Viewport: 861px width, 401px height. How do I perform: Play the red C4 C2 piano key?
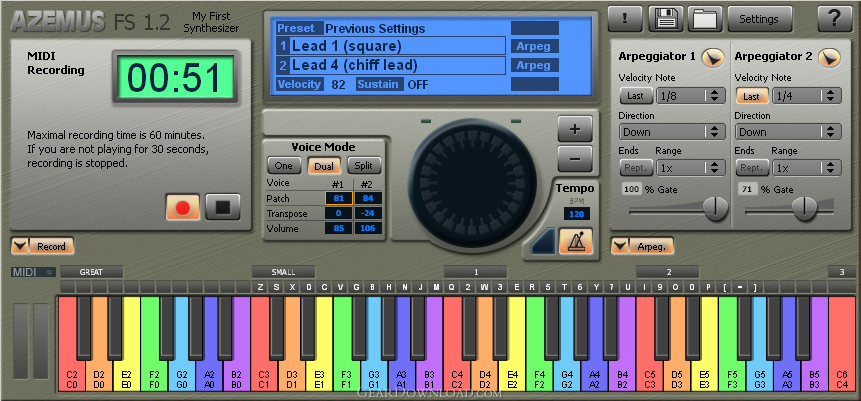[x=457, y=374]
